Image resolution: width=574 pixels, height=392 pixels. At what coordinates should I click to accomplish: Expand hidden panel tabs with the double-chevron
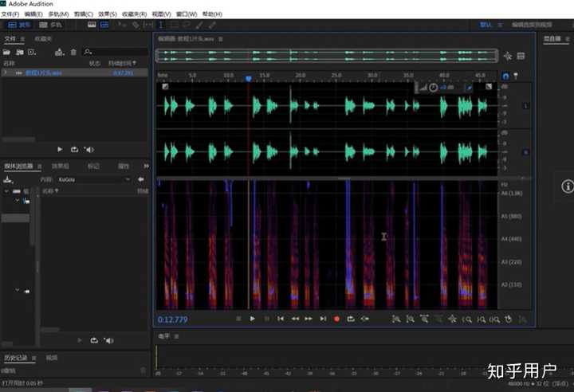[x=146, y=166]
